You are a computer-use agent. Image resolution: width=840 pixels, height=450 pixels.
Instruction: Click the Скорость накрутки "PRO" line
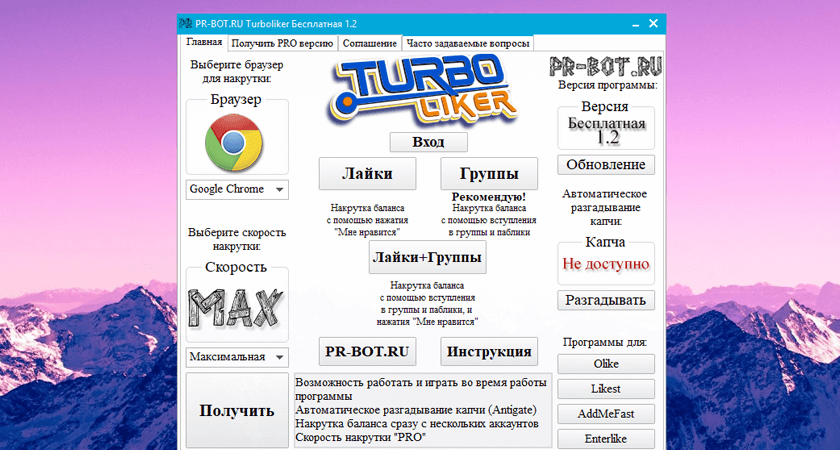click(x=359, y=438)
